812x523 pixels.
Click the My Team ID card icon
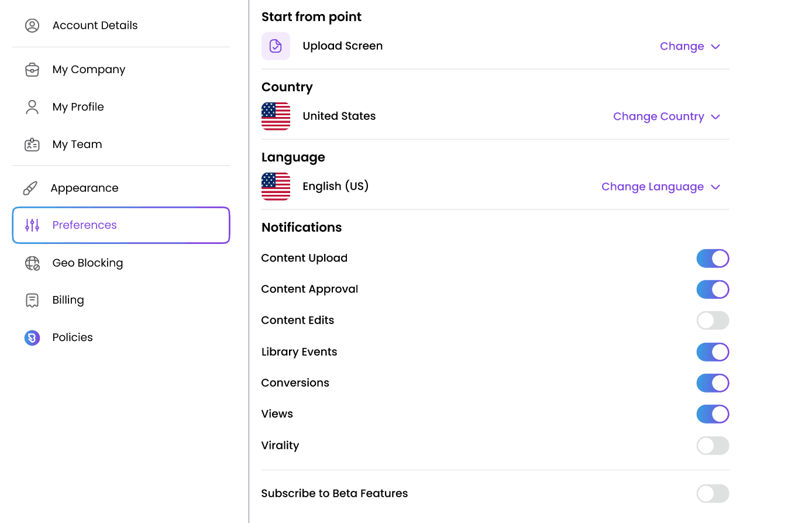coord(32,144)
